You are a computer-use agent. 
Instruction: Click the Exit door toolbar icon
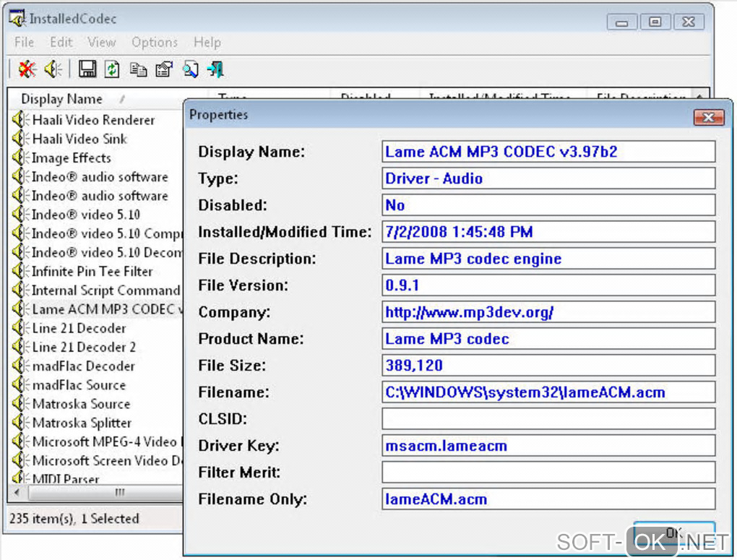tap(216, 69)
